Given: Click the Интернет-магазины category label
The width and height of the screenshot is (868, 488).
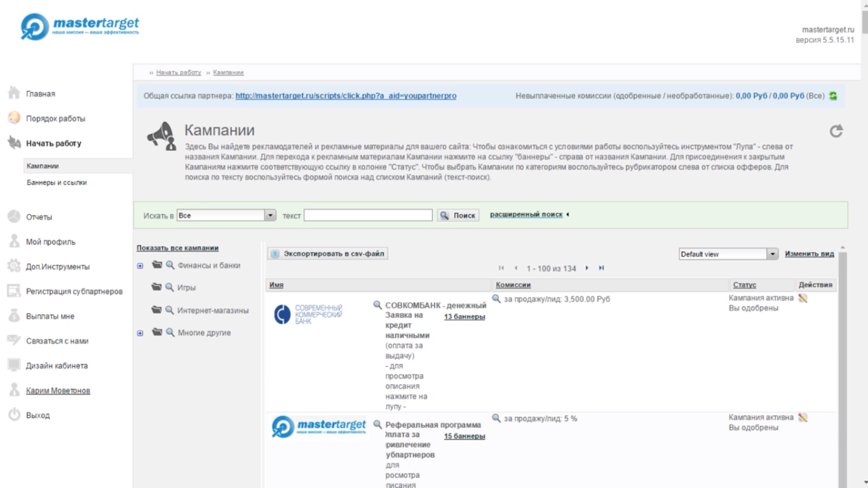Looking at the screenshot, I should click(x=214, y=310).
